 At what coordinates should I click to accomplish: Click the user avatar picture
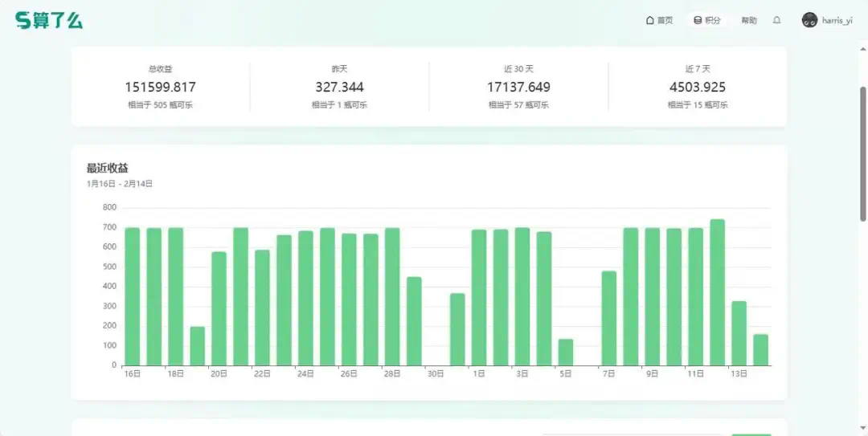tap(809, 21)
